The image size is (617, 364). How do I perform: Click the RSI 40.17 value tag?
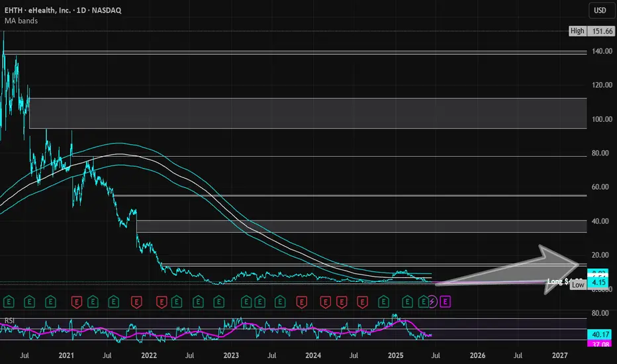[x=599, y=334]
